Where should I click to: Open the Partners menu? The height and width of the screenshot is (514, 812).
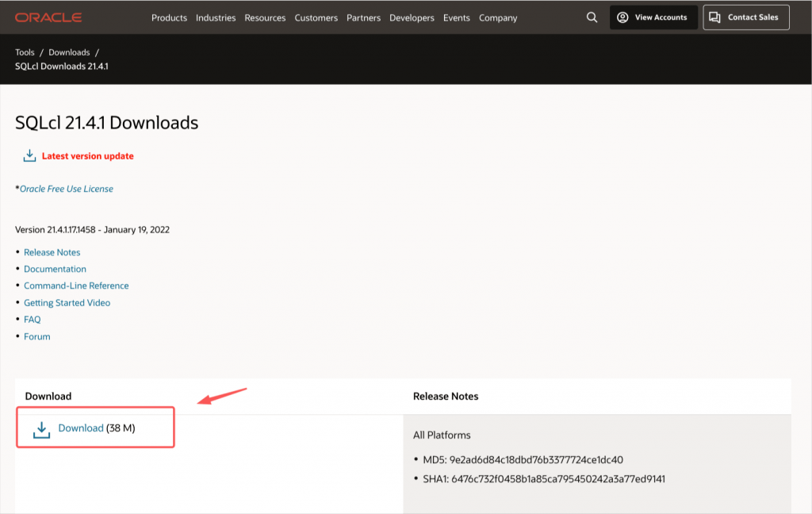(x=363, y=17)
